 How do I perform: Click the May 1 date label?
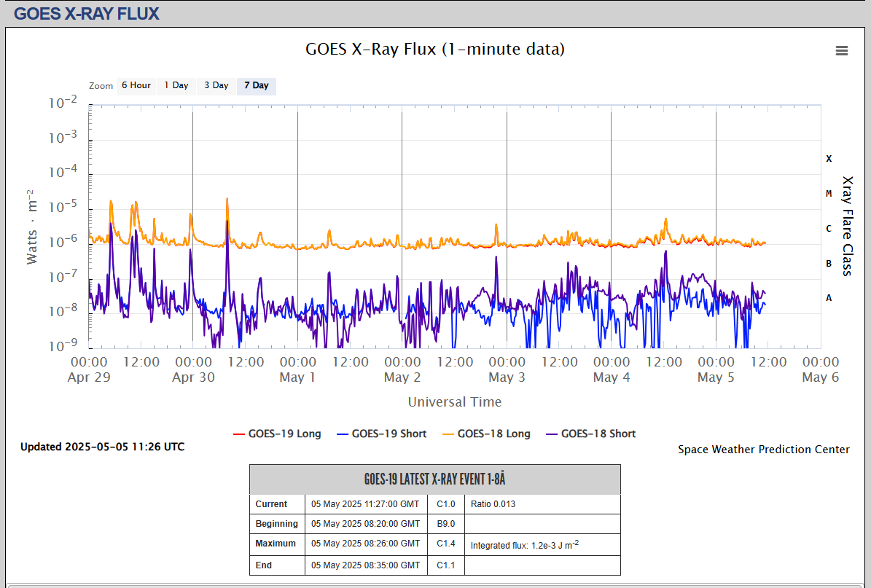click(x=297, y=377)
